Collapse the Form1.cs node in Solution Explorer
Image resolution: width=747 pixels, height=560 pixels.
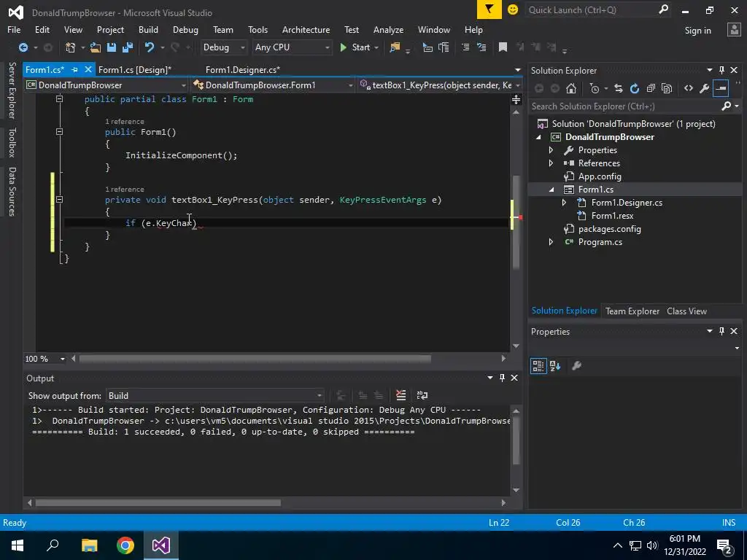551,190
